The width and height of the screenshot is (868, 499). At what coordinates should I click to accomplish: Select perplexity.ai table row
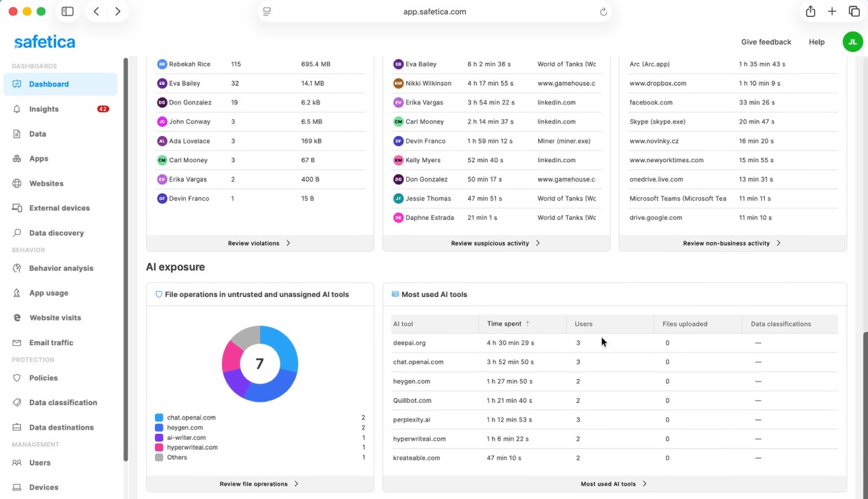click(x=615, y=420)
